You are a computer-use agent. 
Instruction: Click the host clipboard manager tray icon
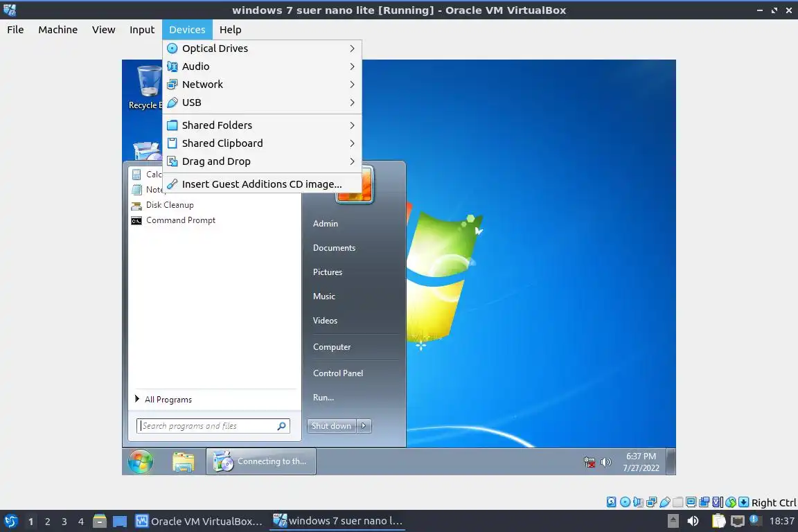[718, 521]
